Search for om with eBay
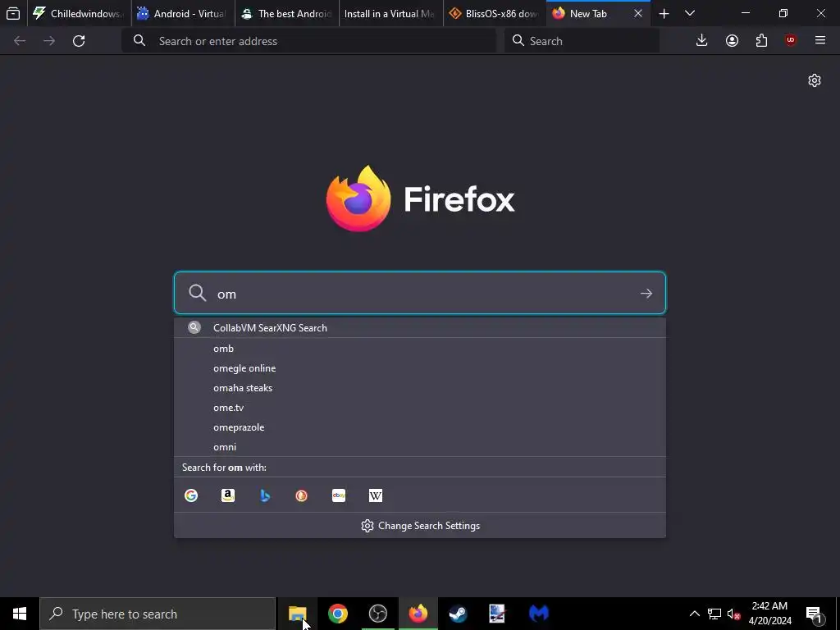This screenshot has height=630, width=840. point(339,495)
